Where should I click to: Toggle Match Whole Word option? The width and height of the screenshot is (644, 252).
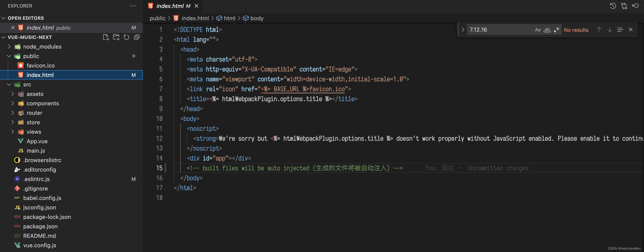pos(547,30)
